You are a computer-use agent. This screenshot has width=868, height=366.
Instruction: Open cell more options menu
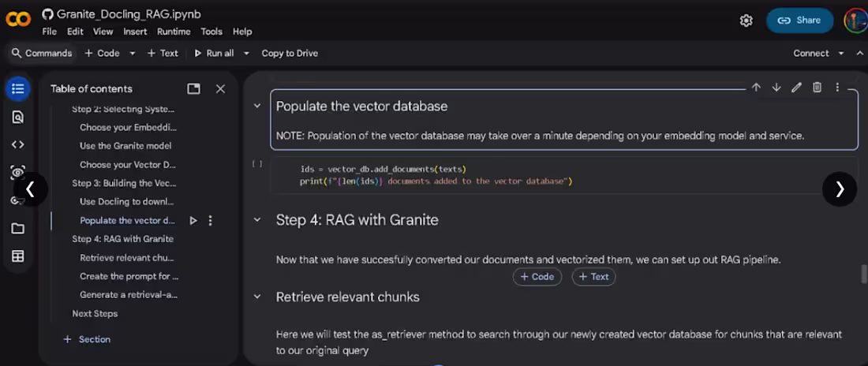[x=837, y=88]
